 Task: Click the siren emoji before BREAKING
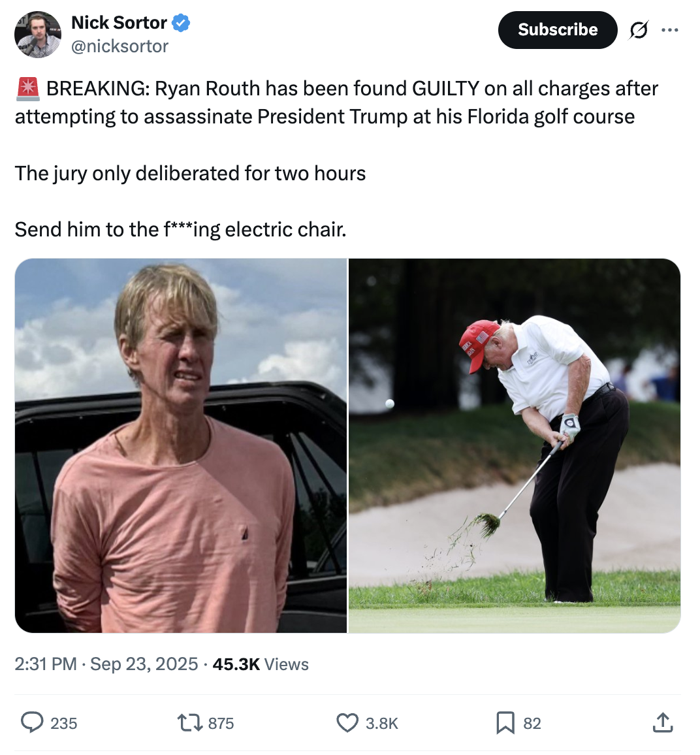[x=28, y=89]
